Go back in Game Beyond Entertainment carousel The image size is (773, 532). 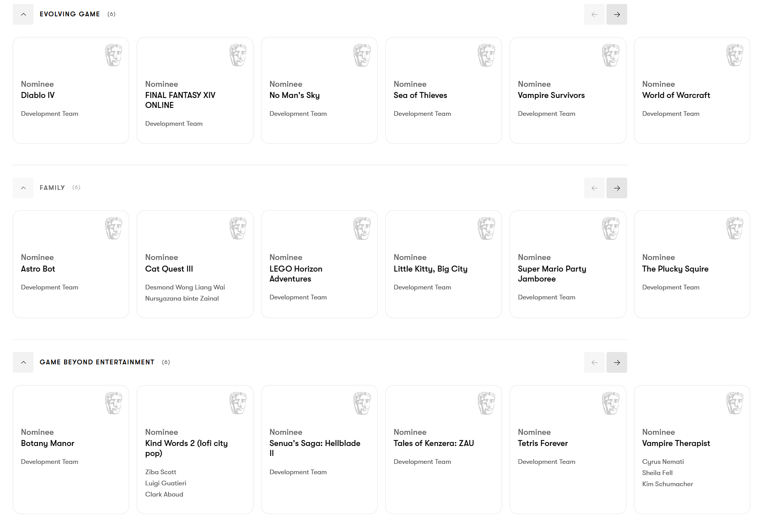coord(594,362)
